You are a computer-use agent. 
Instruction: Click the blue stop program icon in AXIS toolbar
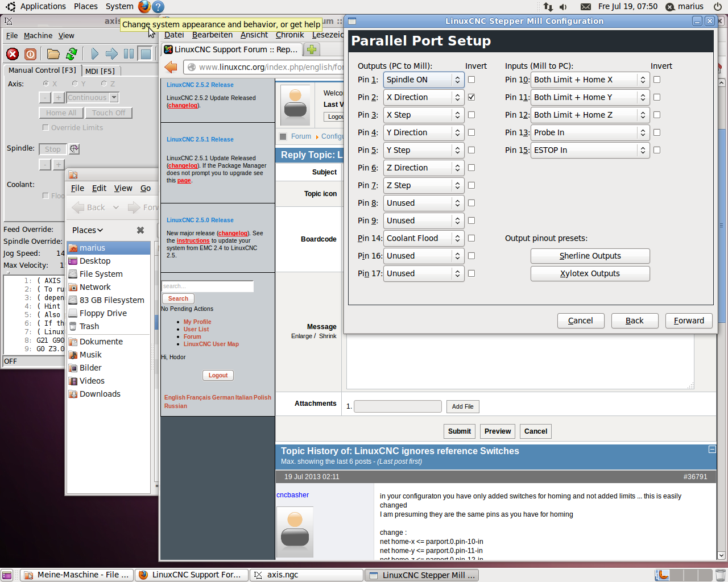click(146, 54)
